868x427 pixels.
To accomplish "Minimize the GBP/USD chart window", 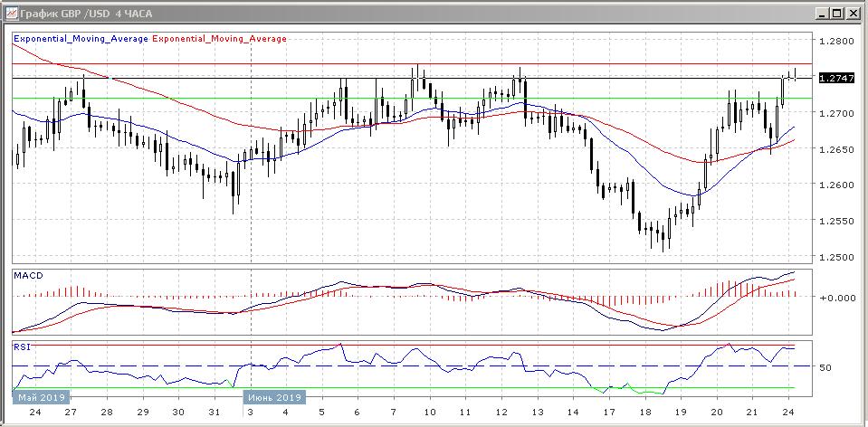I will tap(821, 13).
